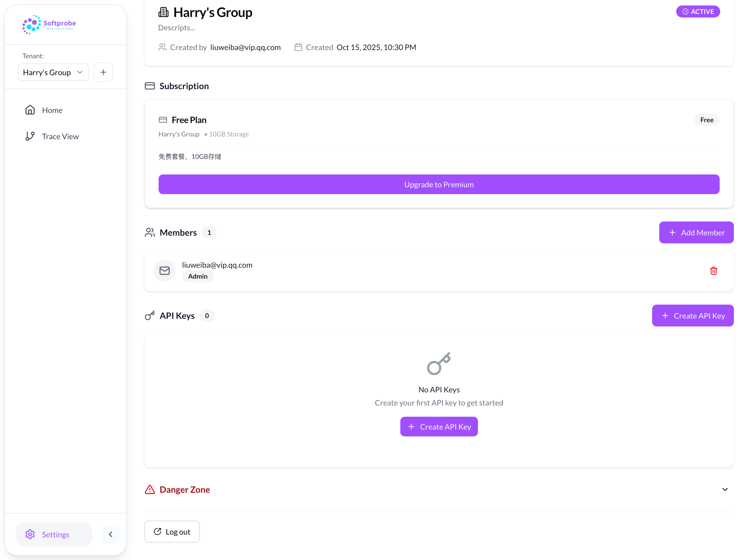Click the Subscription section card icon

click(150, 86)
